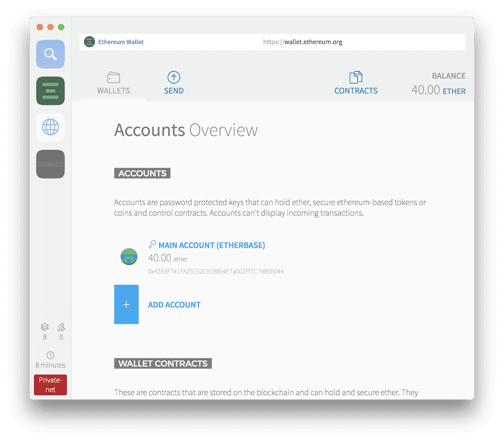Viewport: 504px width, 442px height.
Task: Click the Main Account earth avatar
Action: (x=129, y=257)
